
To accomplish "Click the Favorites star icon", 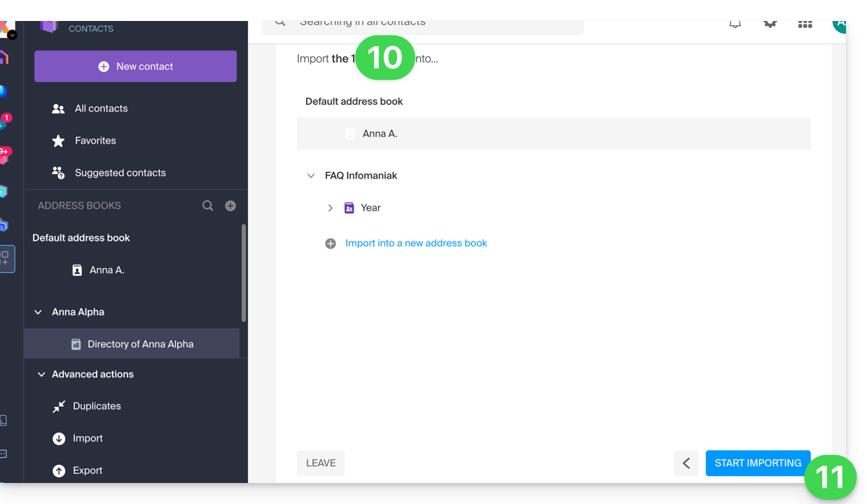I will pos(59,141).
